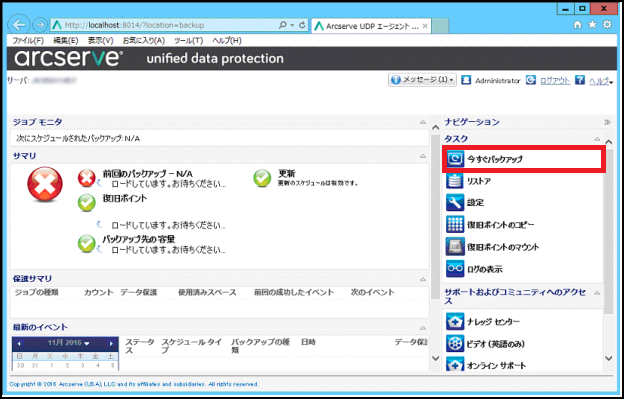Open the ヘルプ dropdown in header
This screenshot has width=624, height=399.
(601, 81)
